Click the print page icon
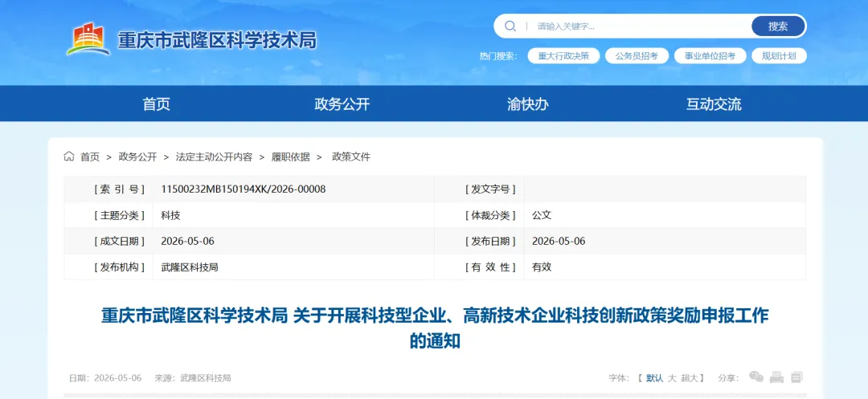The width and height of the screenshot is (868, 399). (x=777, y=377)
